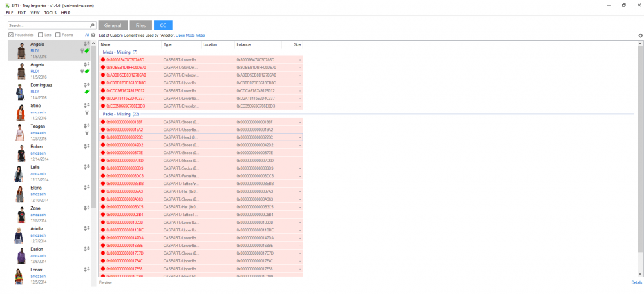Select row 0x000000000000229C
Image resolution: width=644 pixels, height=294 pixels.
point(201,137)
